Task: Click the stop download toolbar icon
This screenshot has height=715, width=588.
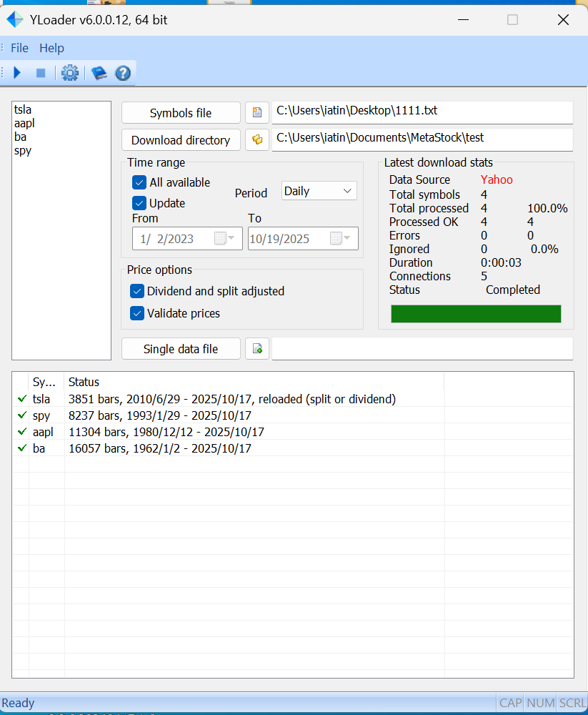Action: point(41,73)
